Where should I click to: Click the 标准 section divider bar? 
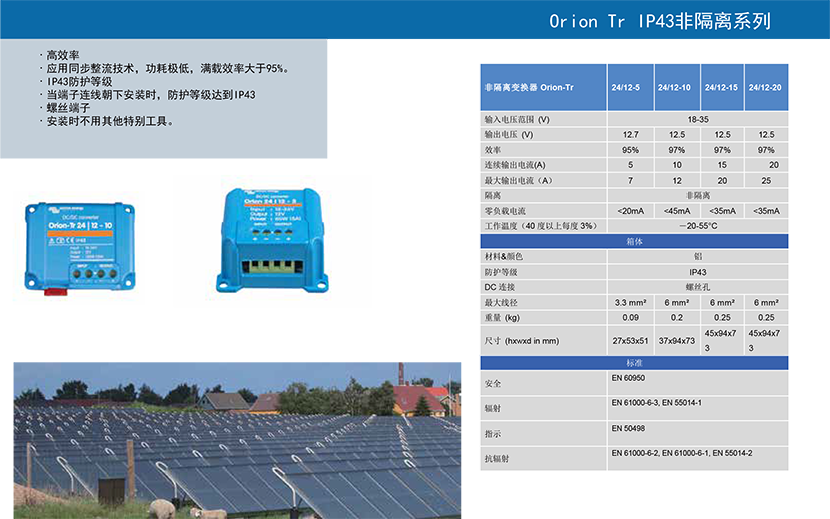coord(634,362)
